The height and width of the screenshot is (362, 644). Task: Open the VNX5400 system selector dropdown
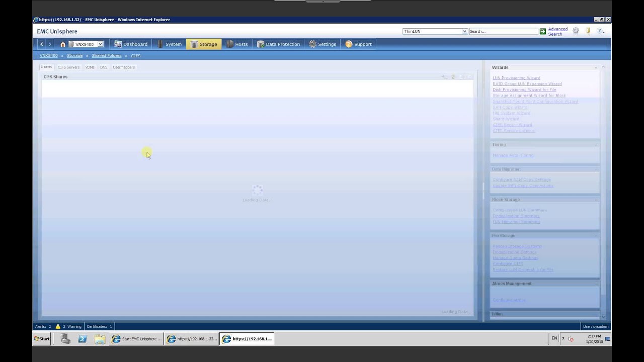pos(86,44)
